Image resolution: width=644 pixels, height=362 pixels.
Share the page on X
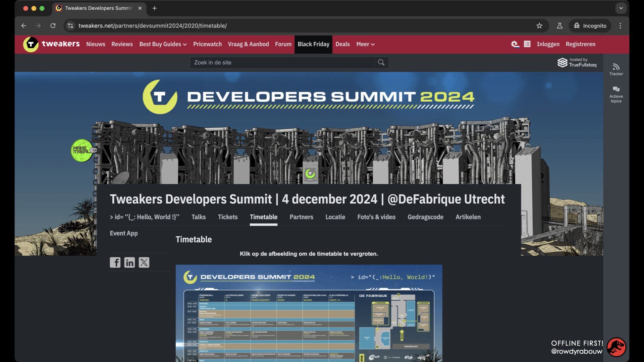tap(144, 262)
